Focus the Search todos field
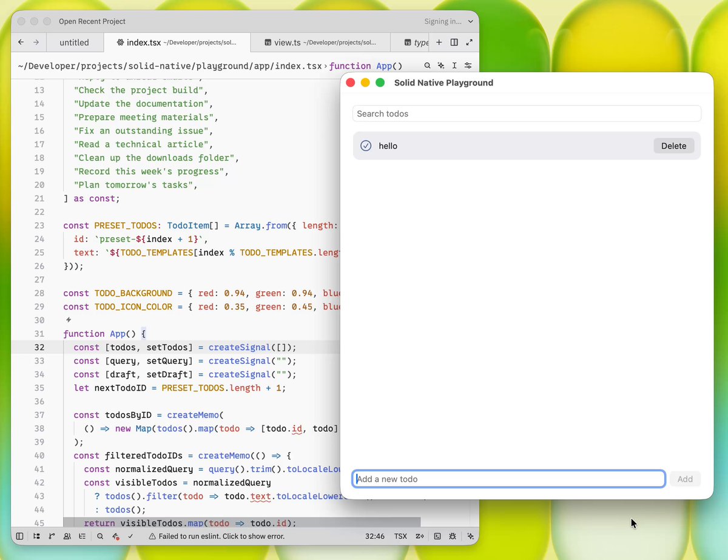The height and width of the screenshot is (560, 728). 527,113
